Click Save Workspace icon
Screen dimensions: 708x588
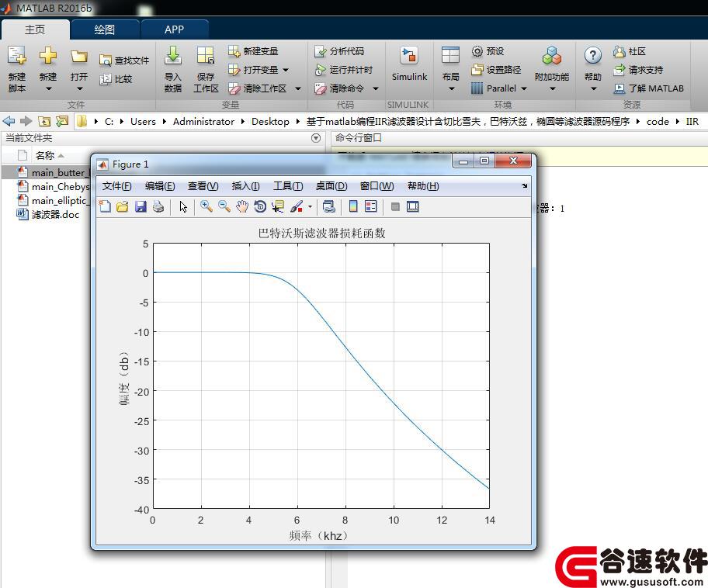click(206, 56)
